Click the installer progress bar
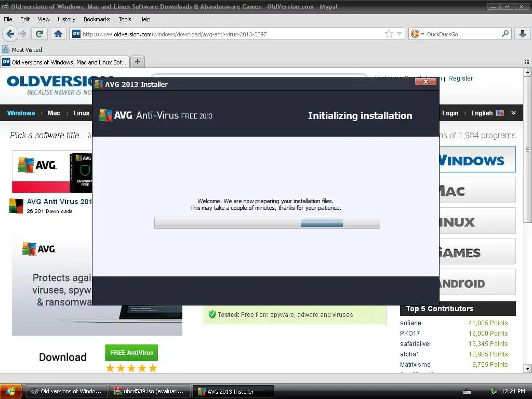The width and height of the screenshot is (532, 399). point(267,223)
